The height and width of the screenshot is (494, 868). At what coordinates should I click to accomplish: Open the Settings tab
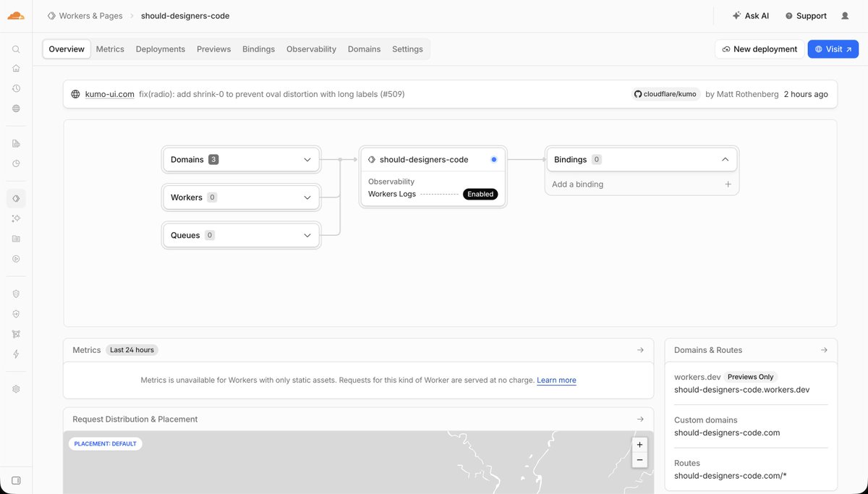pos(407,49)
